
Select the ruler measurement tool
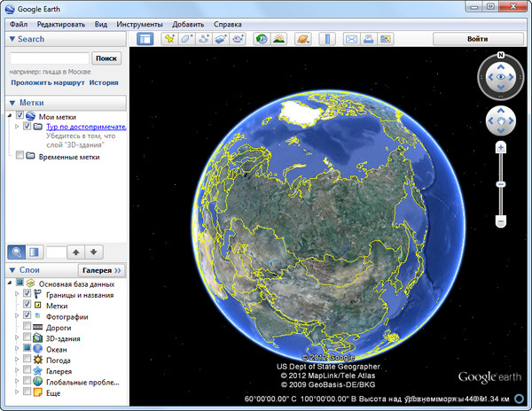[327, 39]
